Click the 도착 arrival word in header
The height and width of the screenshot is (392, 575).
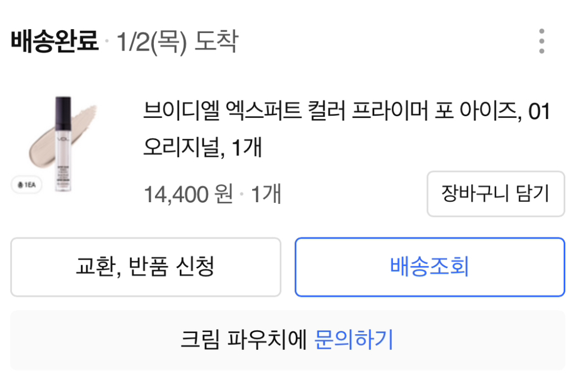pos(216,42)
